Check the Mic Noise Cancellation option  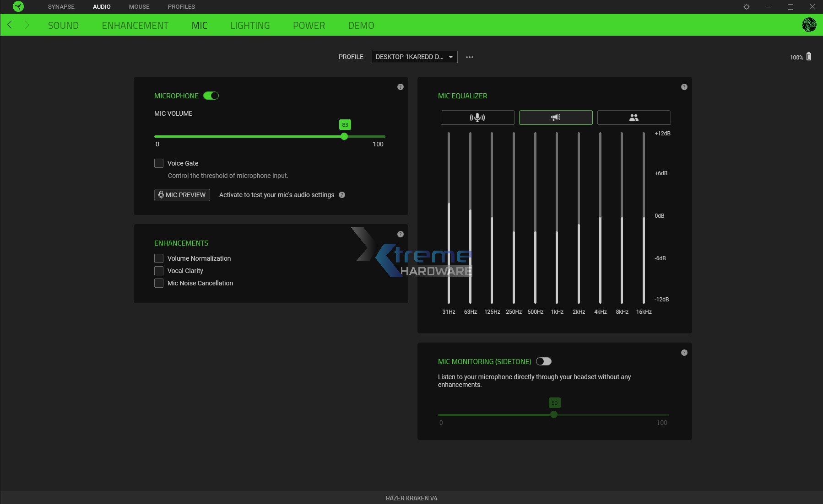coord(159,283)
